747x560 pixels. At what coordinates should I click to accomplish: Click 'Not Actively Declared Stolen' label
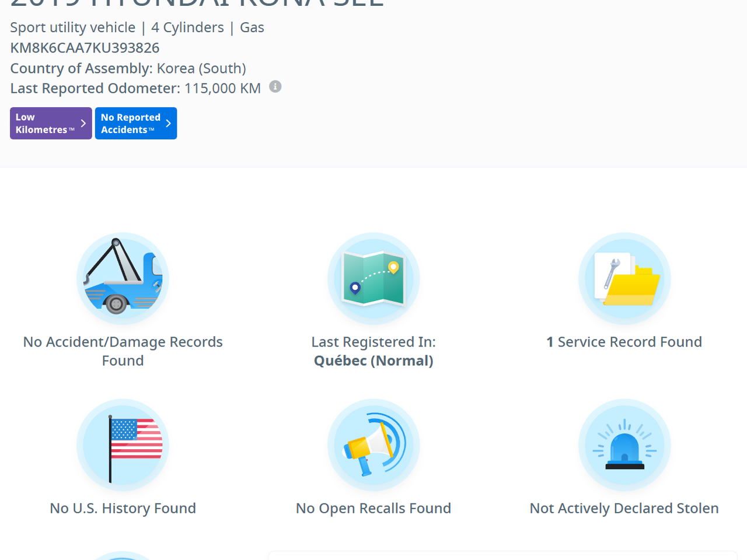[624, 508]
